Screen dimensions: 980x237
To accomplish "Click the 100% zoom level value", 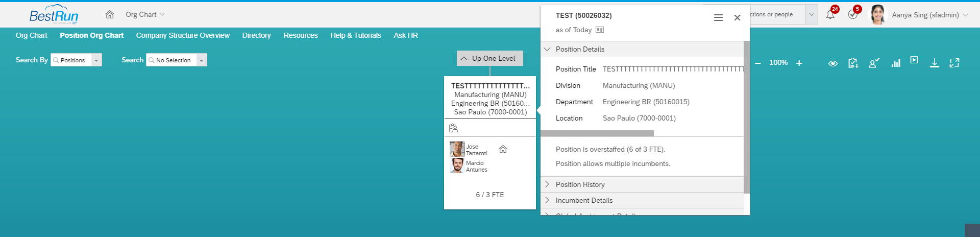I will (x=778, y=63).
